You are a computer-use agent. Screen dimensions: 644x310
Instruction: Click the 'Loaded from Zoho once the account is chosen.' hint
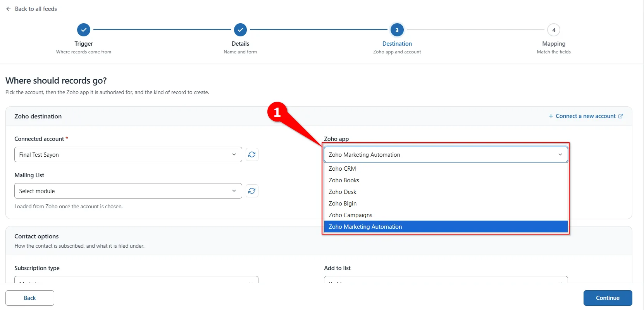point(69,207)
